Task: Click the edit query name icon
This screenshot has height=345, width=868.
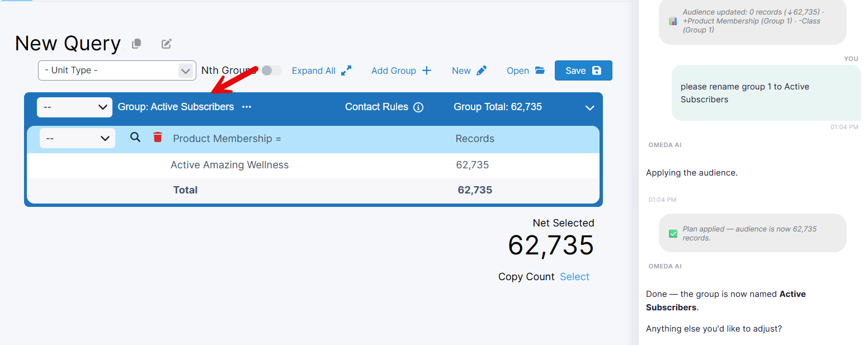Action: 166,44
